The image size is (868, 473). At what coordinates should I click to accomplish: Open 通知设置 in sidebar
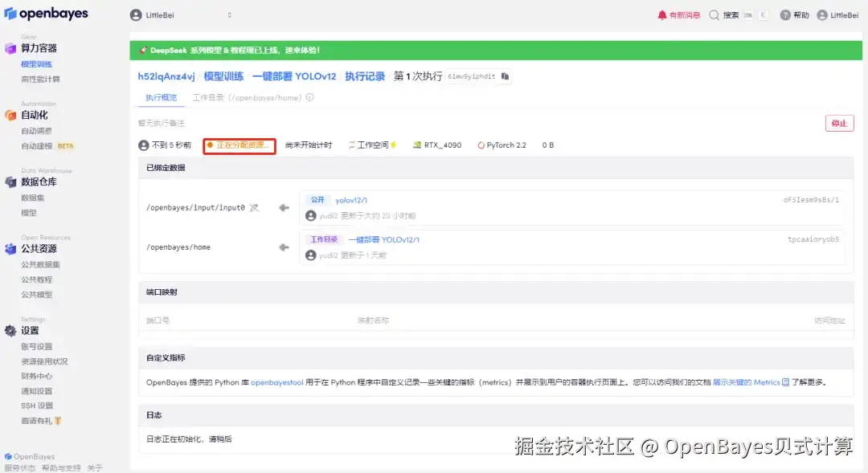coord(36,391)
